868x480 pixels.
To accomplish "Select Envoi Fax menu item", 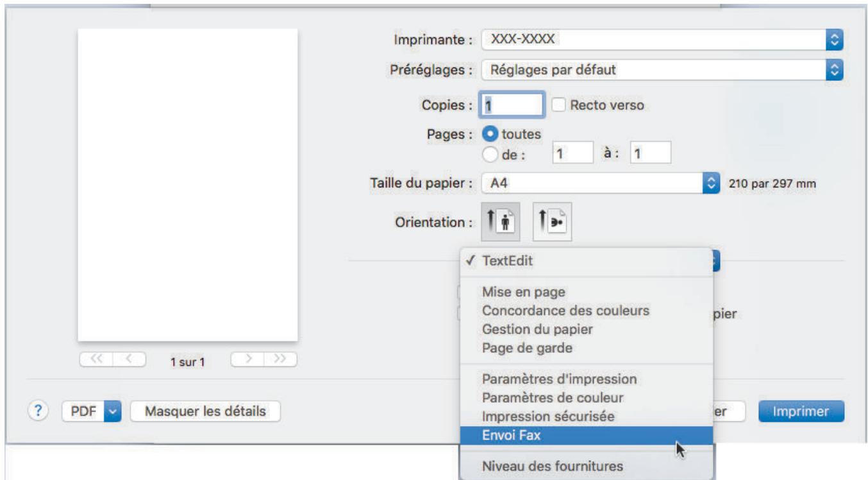I will pos(587,436).
